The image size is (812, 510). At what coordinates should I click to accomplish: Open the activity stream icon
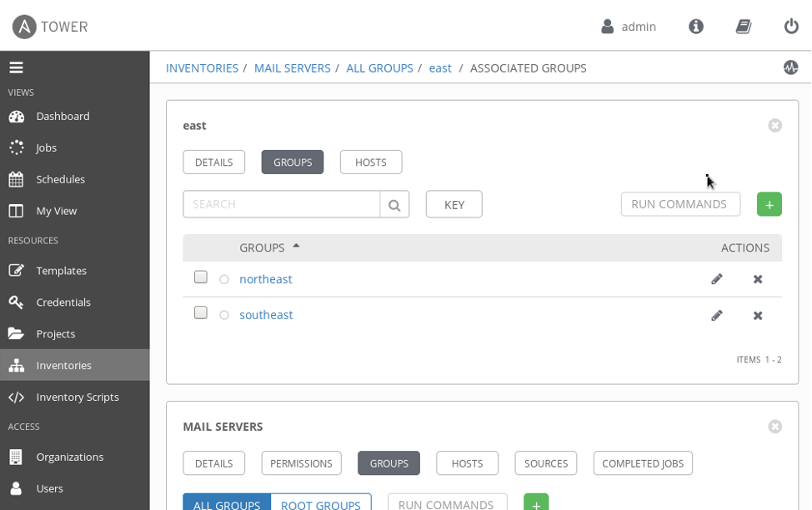(x=791, y=67)
